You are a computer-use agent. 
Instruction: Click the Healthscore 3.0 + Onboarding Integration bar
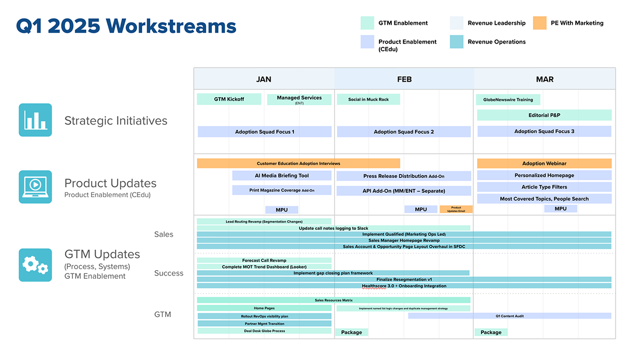404,286
